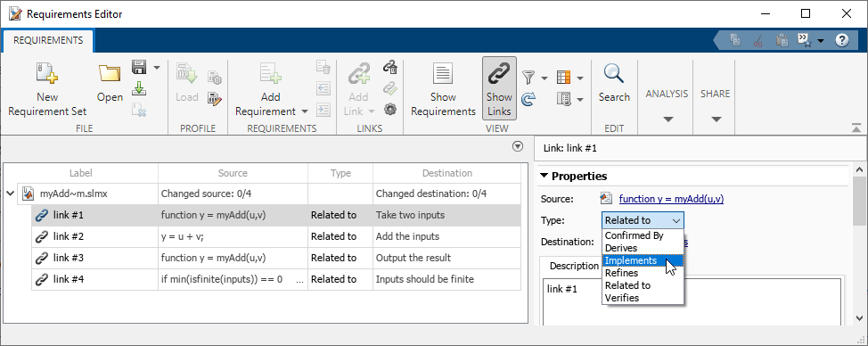Open the Help question mark

click(x=842, y=40)
